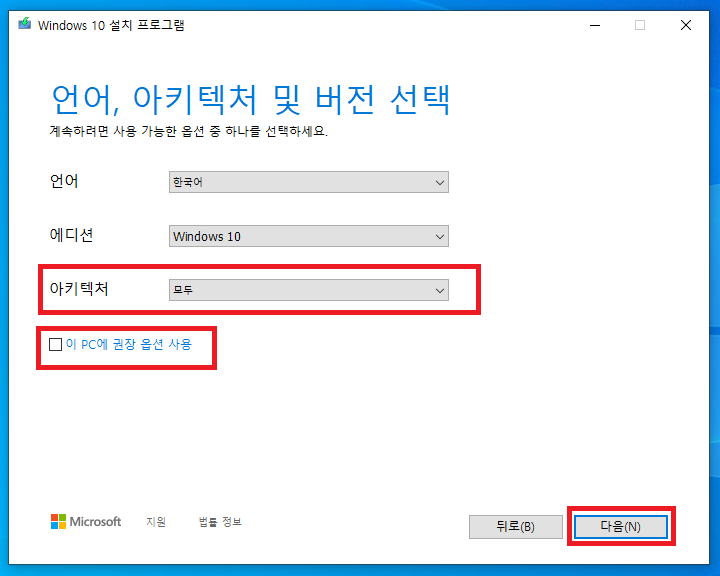Image resolution: width=720 pixels, height=576 pixels.
Task: Click the Microsoft logo at bottom left
Action: (86, 521)
